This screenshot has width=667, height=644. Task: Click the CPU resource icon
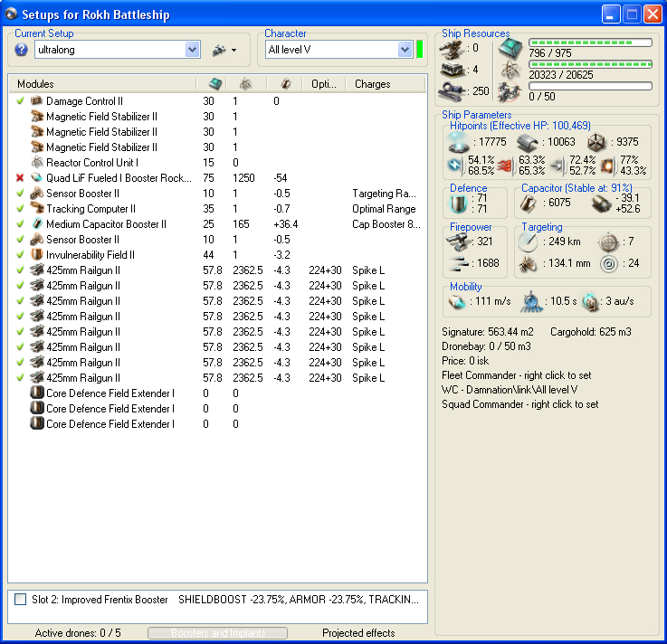pyautogui.click(x=510, y=48)
